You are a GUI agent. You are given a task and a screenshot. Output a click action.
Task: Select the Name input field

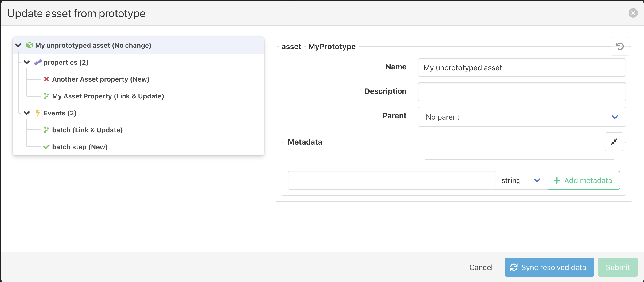coord(522,67)
